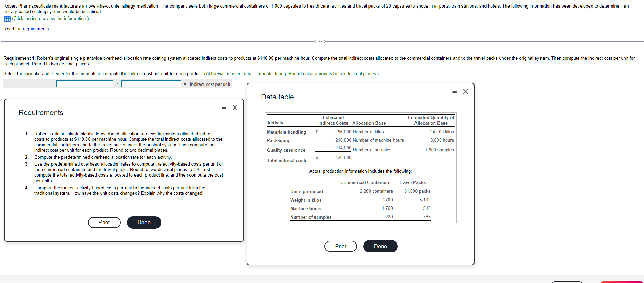Image resolution: width=644 pixels, height=283 pixels.
Task: Click the 210,000 packaging cost
Action: tap(343, 140)
